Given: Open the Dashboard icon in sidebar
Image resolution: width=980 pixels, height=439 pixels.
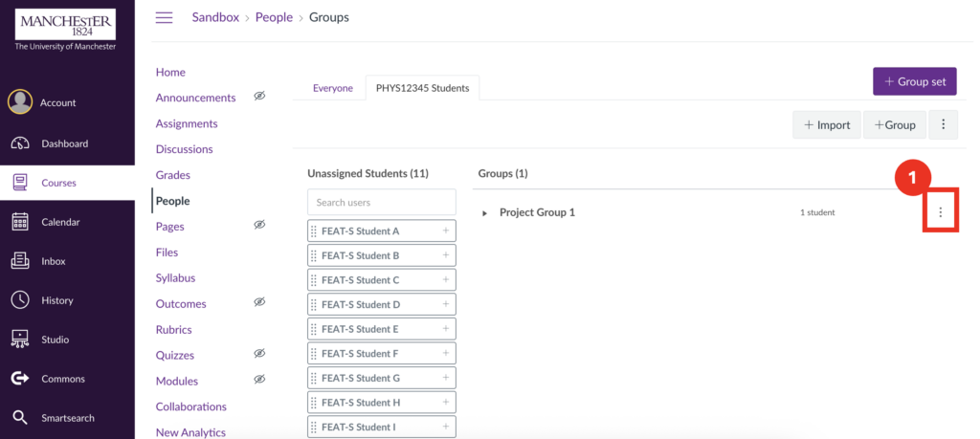Looking at the screenshot, I should click(x=20, y=143).
